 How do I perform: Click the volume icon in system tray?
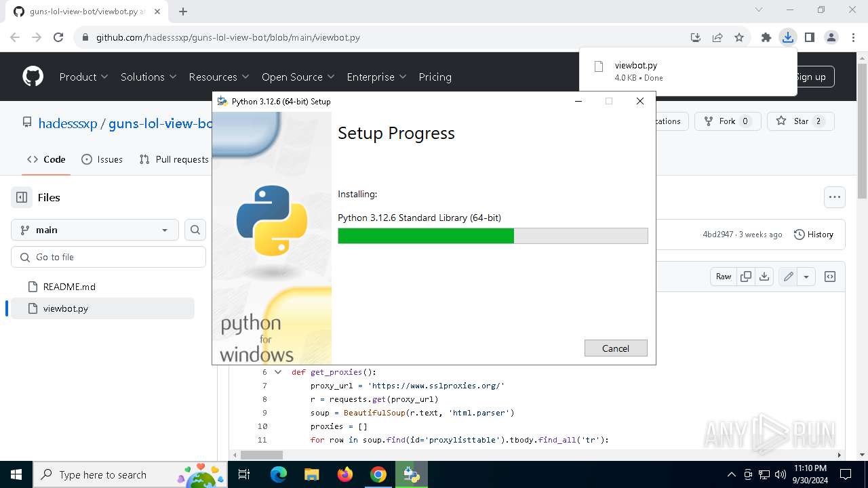(781, 474)
